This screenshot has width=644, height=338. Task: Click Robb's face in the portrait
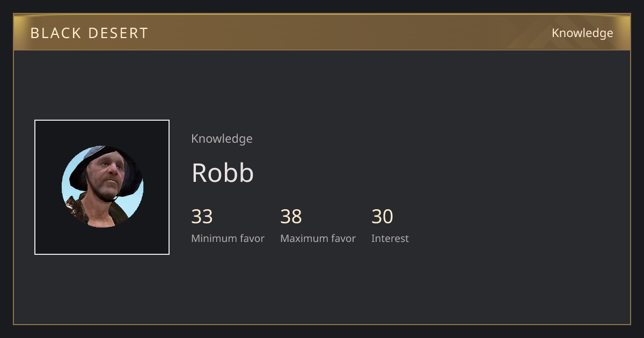108,175
